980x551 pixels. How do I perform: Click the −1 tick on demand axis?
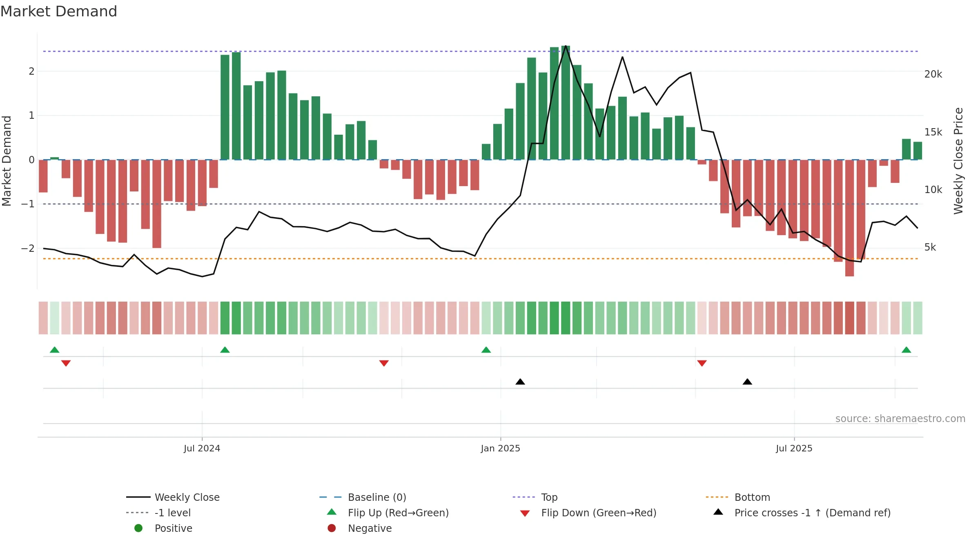28,204
